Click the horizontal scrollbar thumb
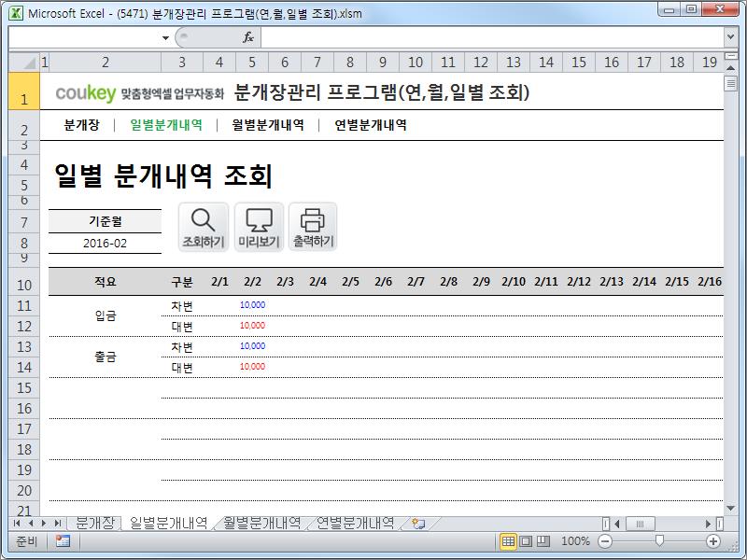Image resolution: width=747 pixels, height=560 pixels. (x=640, y=524)
